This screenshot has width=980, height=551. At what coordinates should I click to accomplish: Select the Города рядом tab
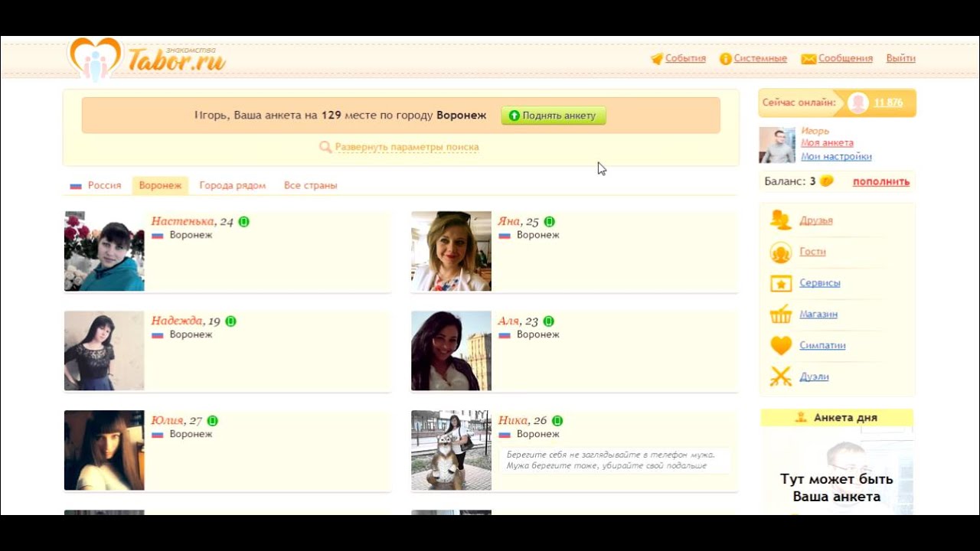click(x=233, y=185)
